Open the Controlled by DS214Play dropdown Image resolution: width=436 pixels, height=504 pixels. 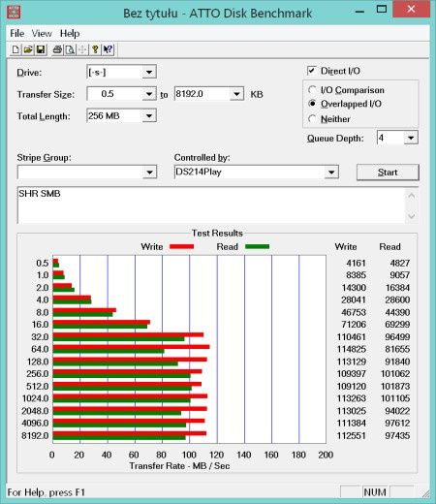(x=331, y=172)
